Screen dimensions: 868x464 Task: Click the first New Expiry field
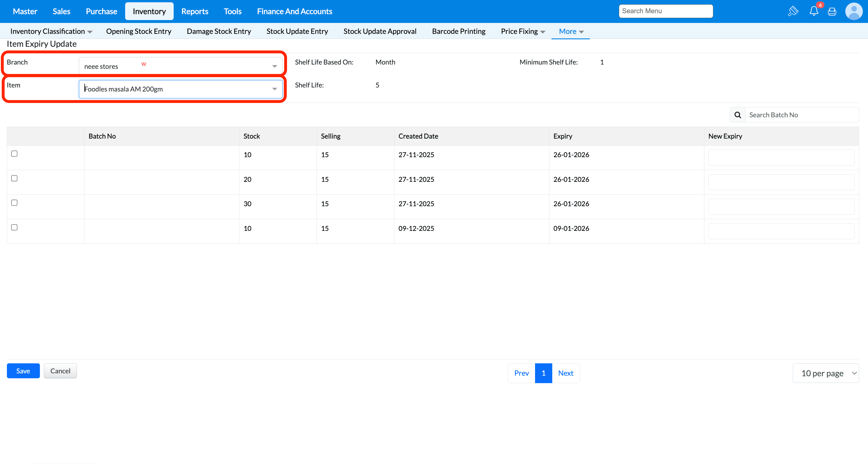coord(781,158)
